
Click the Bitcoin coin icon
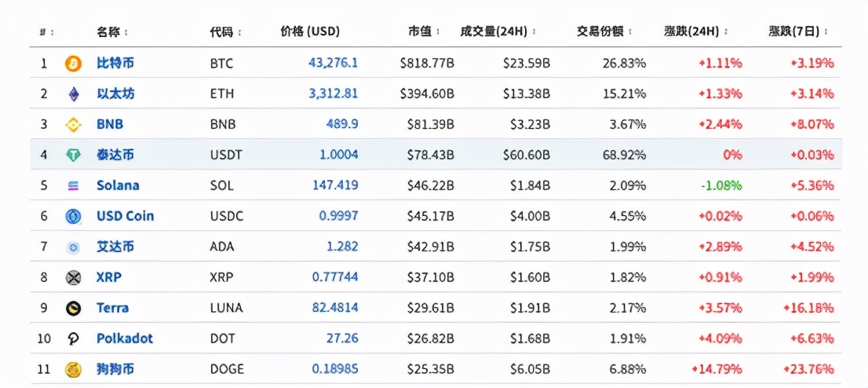(73, 63)
